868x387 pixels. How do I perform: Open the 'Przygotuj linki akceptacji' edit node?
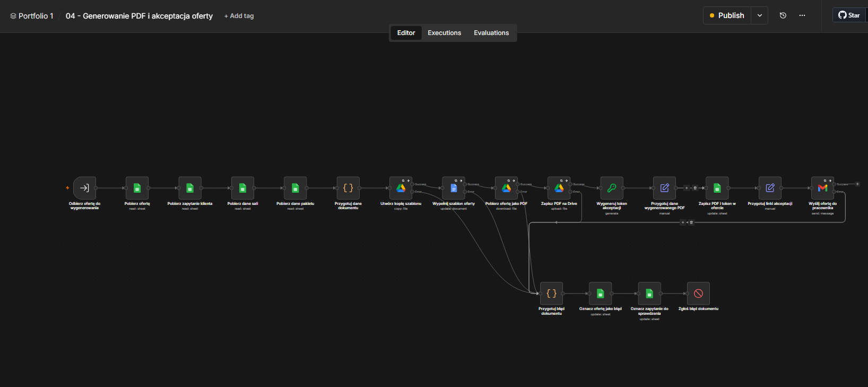770,188
